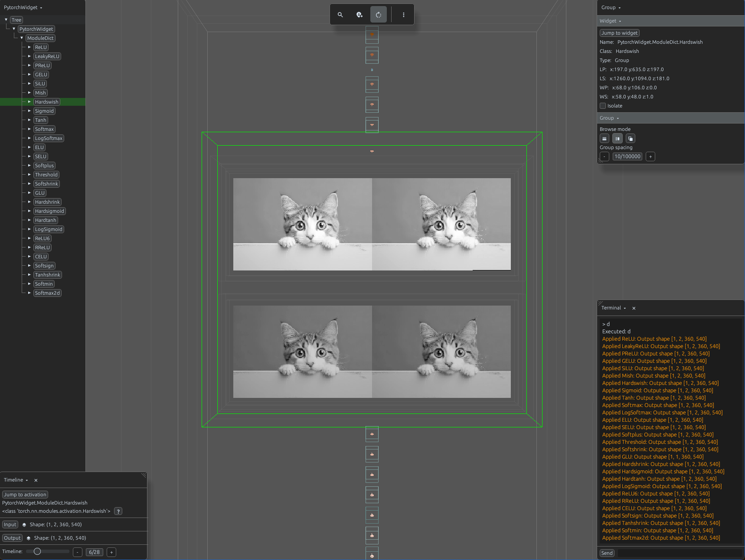Click the layers icon beside Output shape
Viewport: 745px width, 560px height.
point(29,538)
